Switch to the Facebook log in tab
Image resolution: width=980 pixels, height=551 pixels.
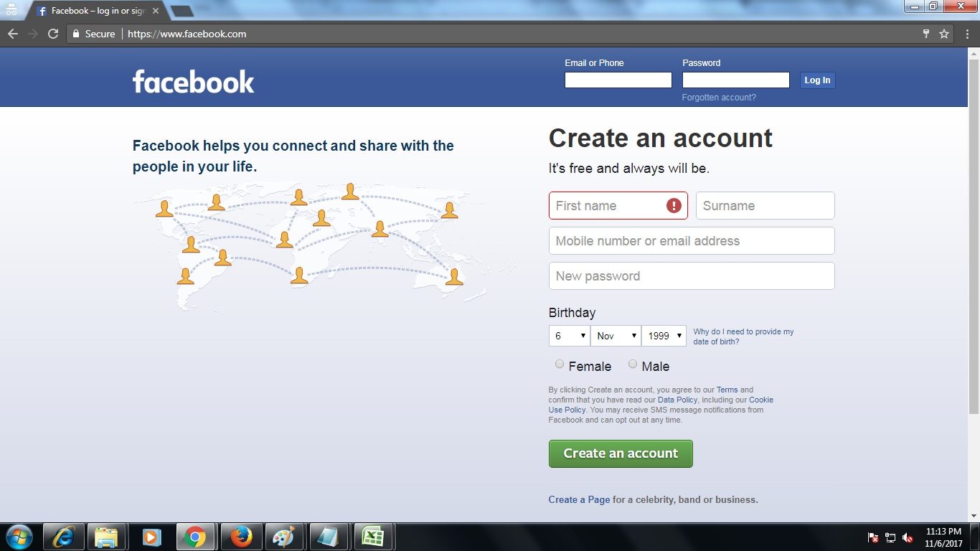point(97,11)
